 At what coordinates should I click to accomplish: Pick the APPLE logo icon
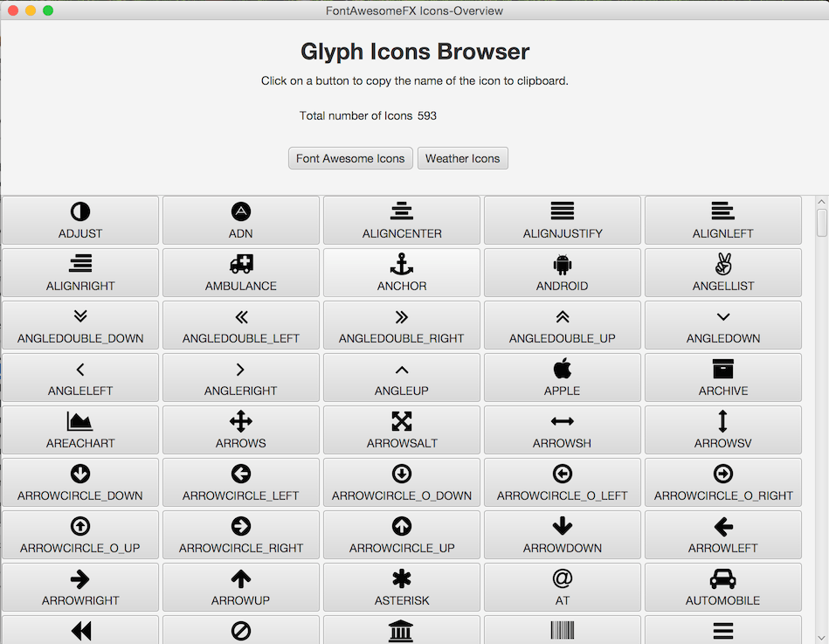coord(563,377)
